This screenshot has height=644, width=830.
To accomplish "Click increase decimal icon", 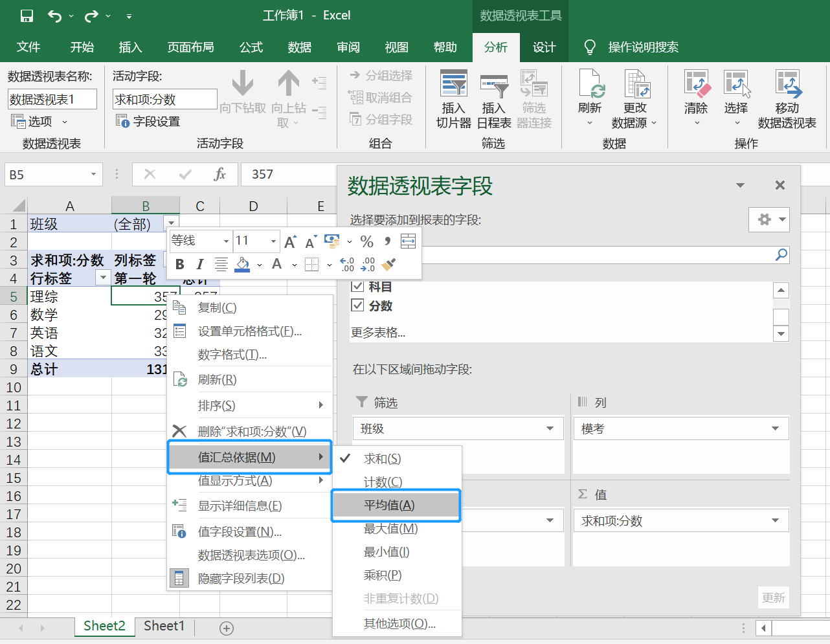I will [347, 264].
